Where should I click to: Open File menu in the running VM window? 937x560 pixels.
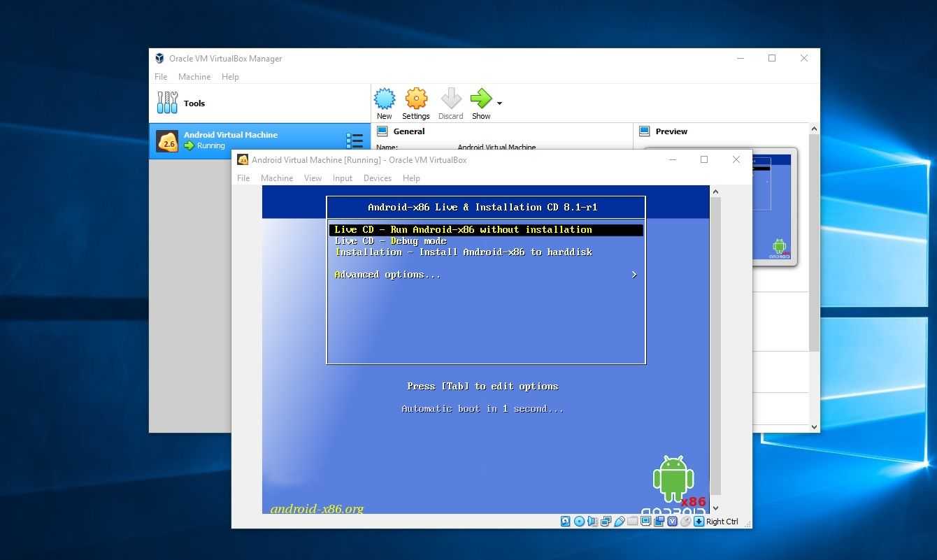click(x=243, y=178)
